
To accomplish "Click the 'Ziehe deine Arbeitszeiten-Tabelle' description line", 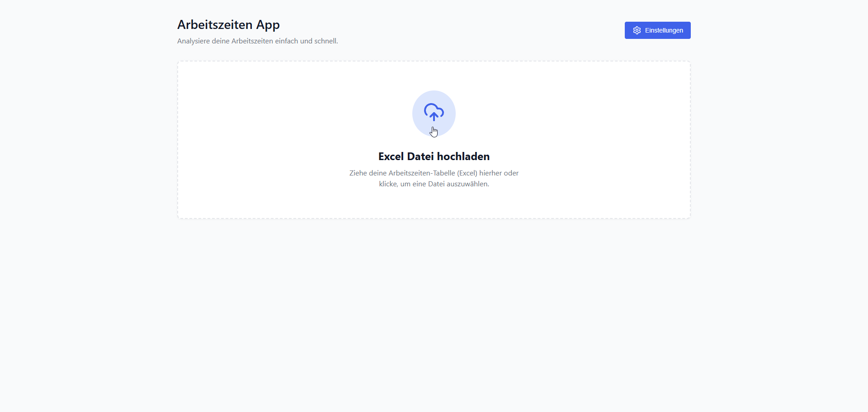I will pyautogui.click(x=434, y=173).
